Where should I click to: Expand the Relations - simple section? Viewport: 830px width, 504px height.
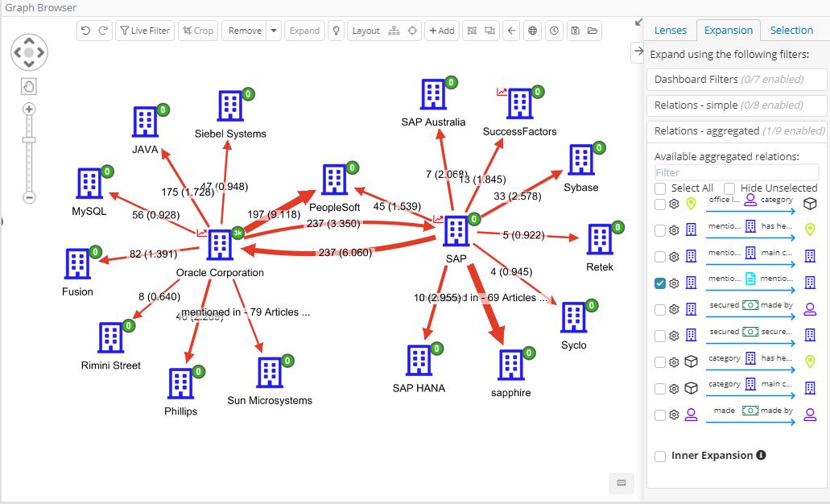point(737,105)
